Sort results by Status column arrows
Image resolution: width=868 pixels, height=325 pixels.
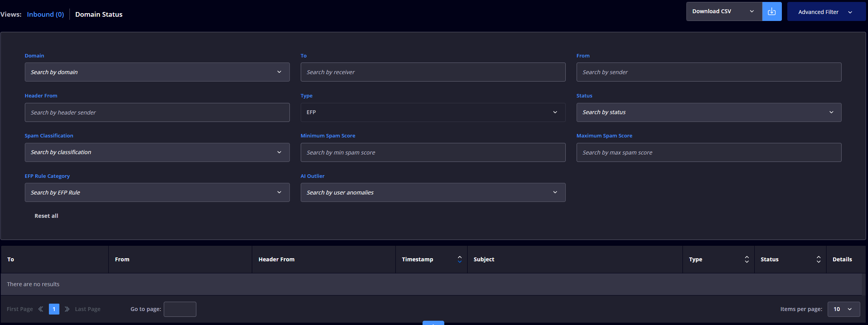click(818, 259)
